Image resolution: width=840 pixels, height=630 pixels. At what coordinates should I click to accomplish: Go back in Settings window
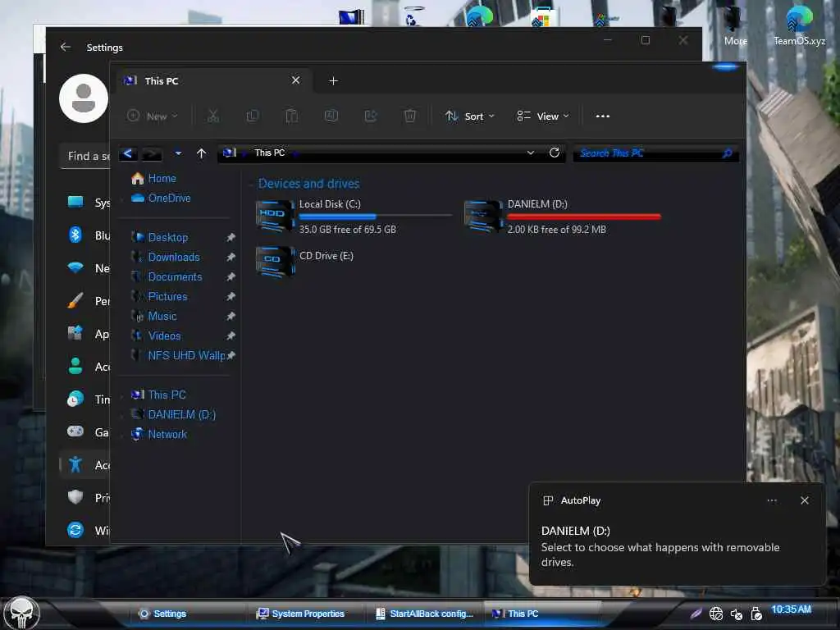66,47
